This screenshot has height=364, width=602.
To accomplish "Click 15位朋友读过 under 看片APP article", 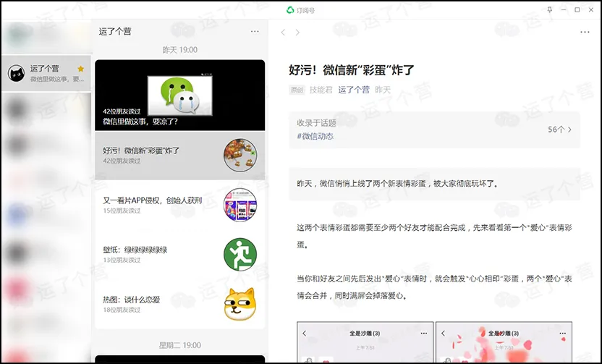I will click(x=122, y=211).
